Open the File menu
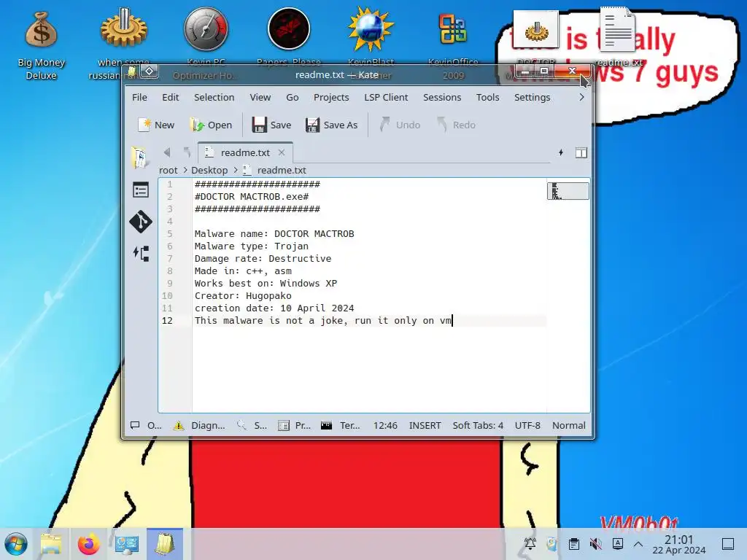 point(139,97)
